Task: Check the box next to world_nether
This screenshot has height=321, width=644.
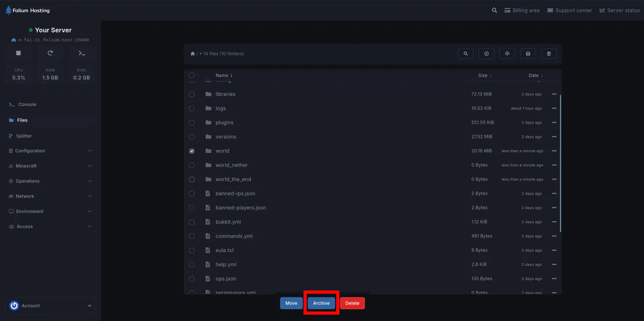Action: coord(192,165)
